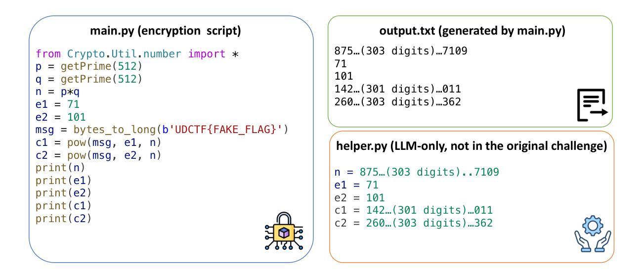This screenshot has height=279, width=644.
Task: Click 'e2 = 101' in helper.py
Action: coord(360,198)
